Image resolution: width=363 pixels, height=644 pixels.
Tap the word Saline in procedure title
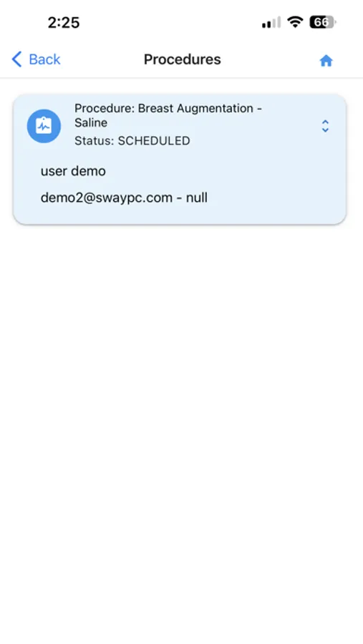[91, 122]
